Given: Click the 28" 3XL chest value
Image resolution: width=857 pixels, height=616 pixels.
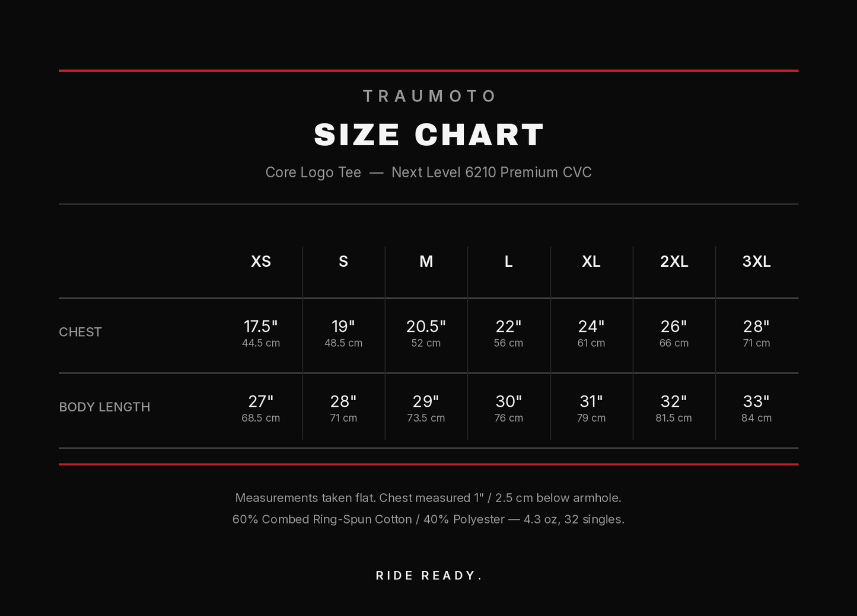Looking at the screenshot, I should pos(757,327).
